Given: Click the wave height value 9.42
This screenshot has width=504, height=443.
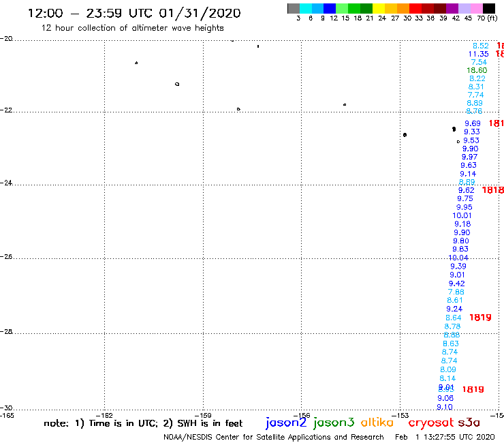Looking at the screenshot, I should 457,284.
